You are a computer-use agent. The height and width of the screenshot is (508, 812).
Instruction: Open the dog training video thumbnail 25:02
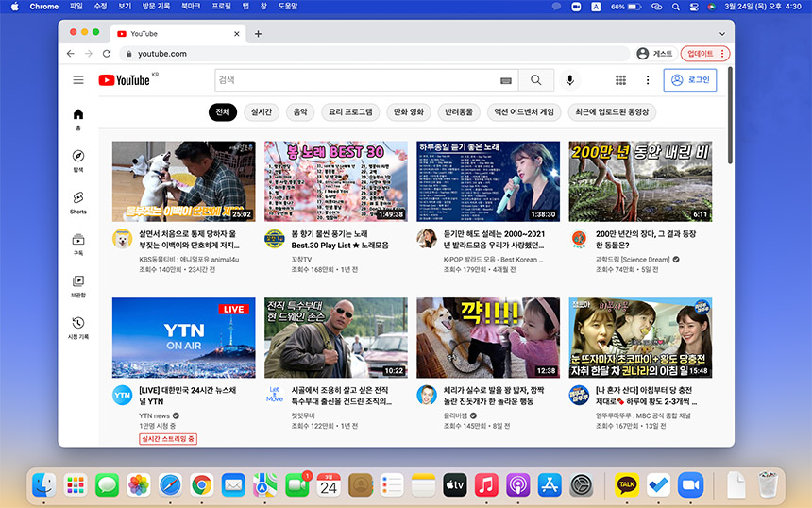[184, 181]
